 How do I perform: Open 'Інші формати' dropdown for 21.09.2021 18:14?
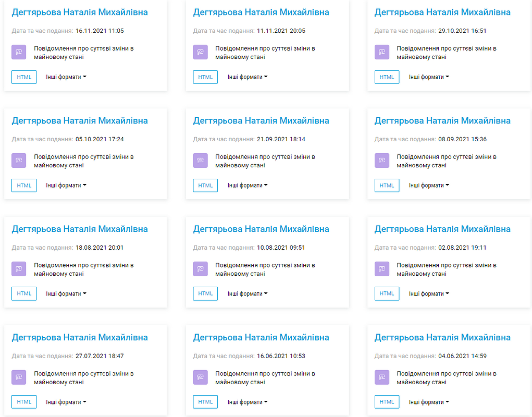pos(247,186)
